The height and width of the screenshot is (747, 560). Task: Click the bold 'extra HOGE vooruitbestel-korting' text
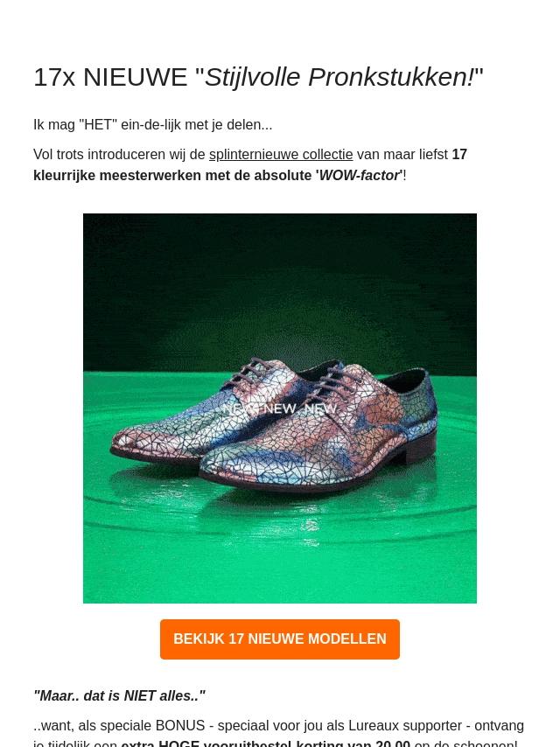click(265, 743)
